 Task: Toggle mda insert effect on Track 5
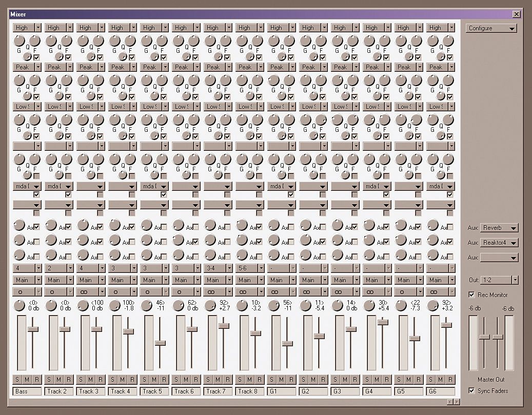pyautogui.click(x=164, y=194)
